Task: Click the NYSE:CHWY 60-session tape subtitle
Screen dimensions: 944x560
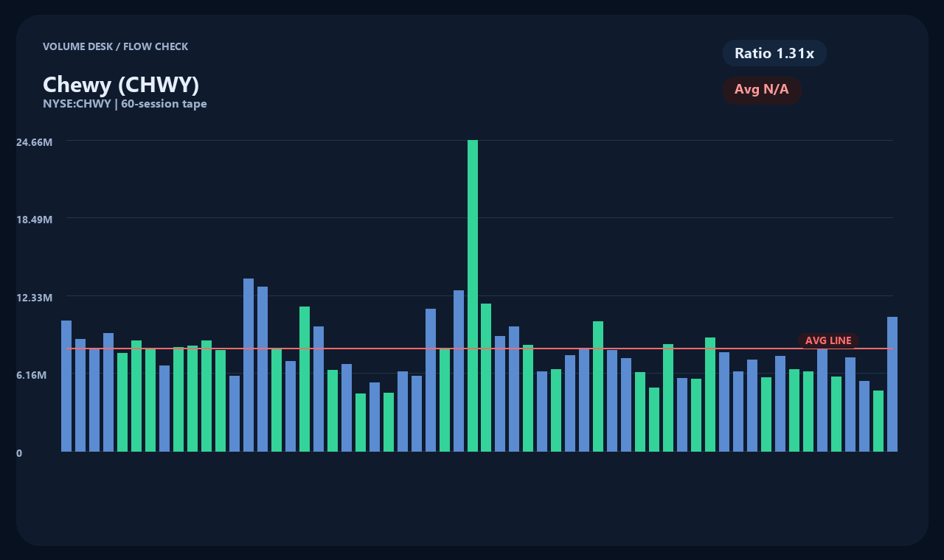Action: pos(125,104)
